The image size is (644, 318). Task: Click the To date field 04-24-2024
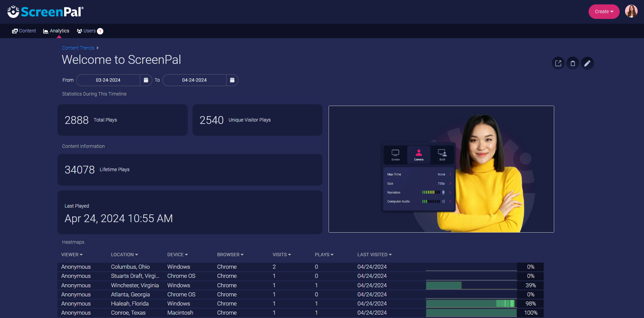(x=194, y=80)
